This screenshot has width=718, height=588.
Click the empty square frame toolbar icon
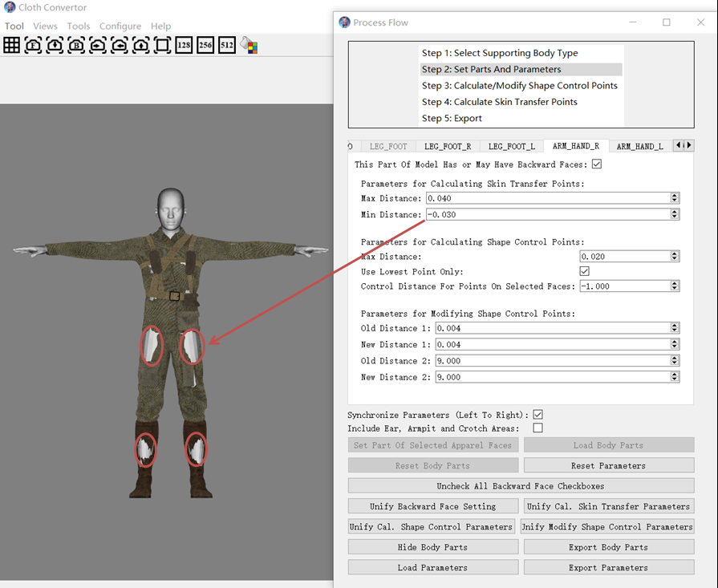(x=162, y=45)
